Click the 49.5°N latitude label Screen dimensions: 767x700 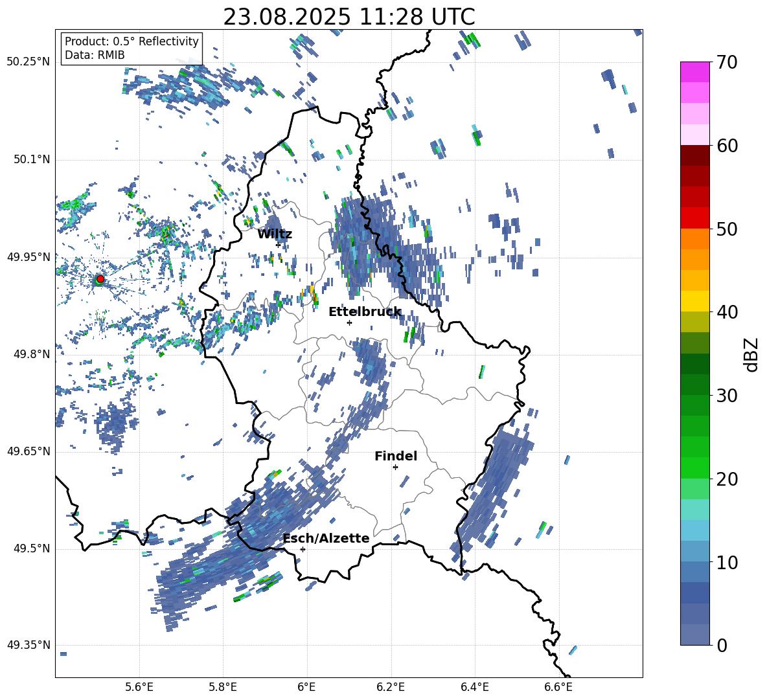pos(31,548)
